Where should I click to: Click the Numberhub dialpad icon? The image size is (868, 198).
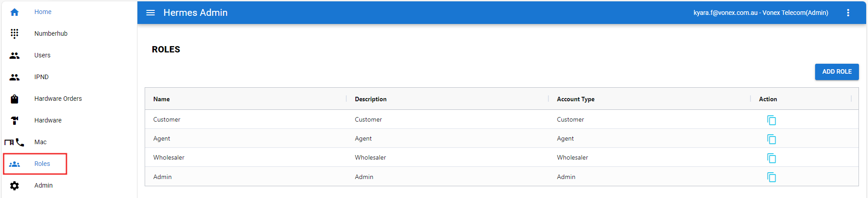(x=14, y=33)
